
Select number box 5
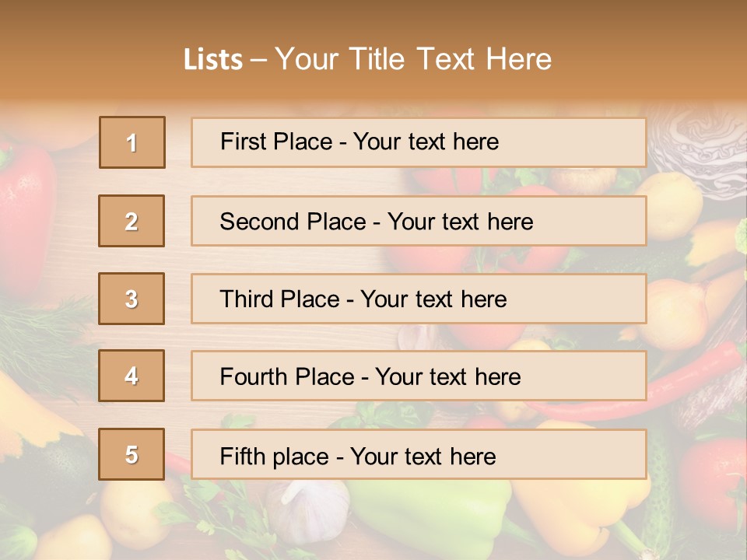coord(132,454)
